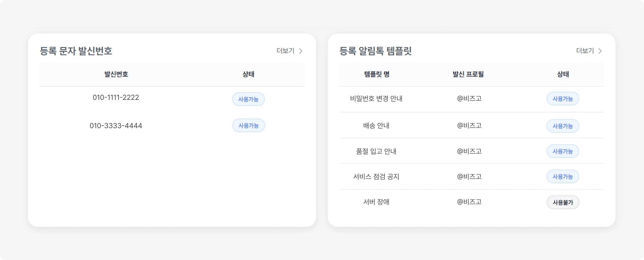Select the 발신번호 column header
This screenshot has height=260, width=644.
(x=116, y=74)
